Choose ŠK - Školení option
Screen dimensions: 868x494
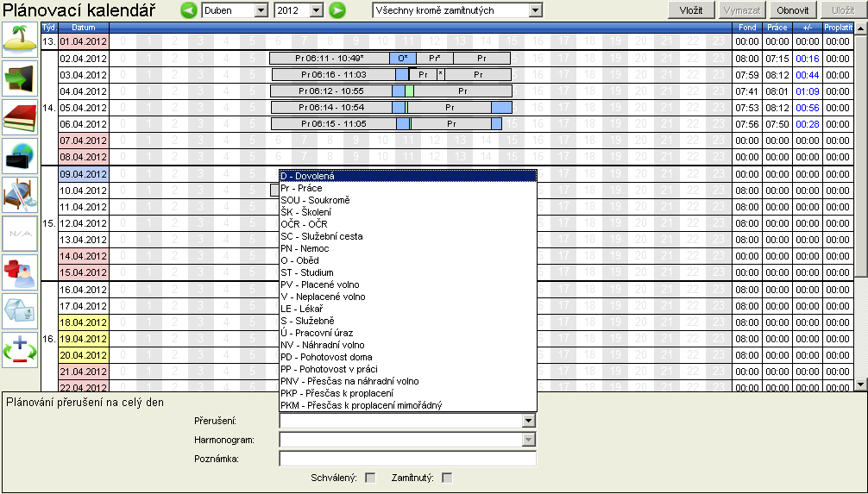tap(408, 212)
